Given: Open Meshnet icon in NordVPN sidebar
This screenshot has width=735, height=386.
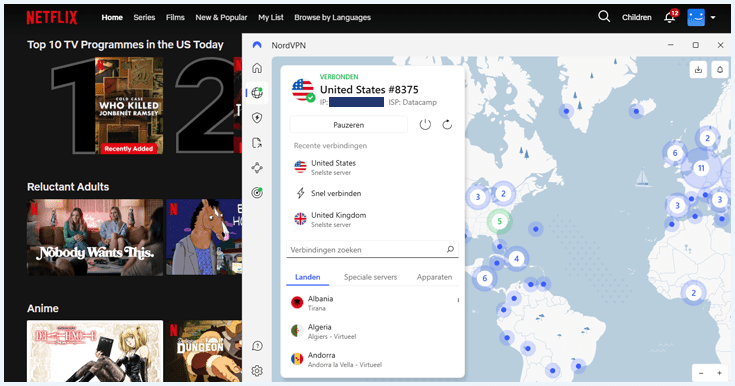Looking at the screenshot, I should pos(257,167).
